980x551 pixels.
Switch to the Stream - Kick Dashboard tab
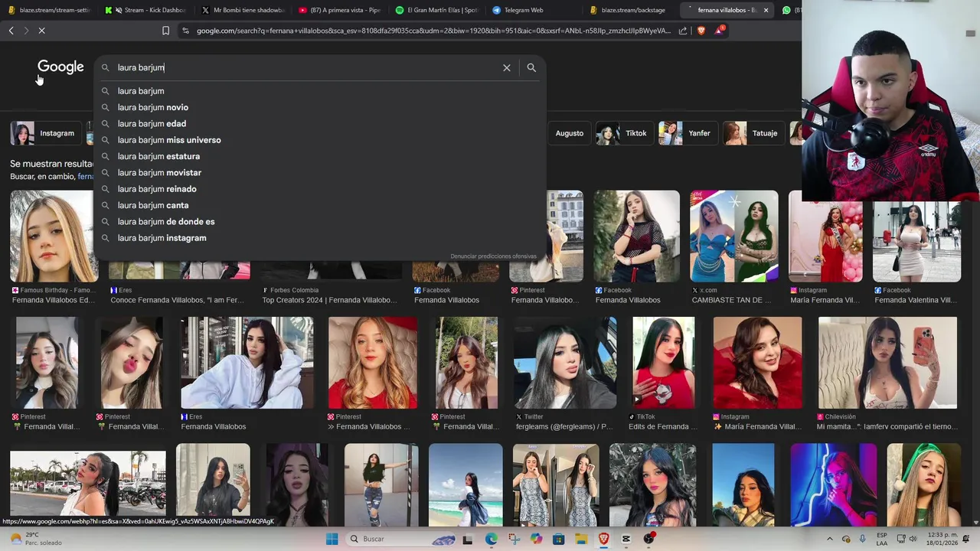(145, 10)
